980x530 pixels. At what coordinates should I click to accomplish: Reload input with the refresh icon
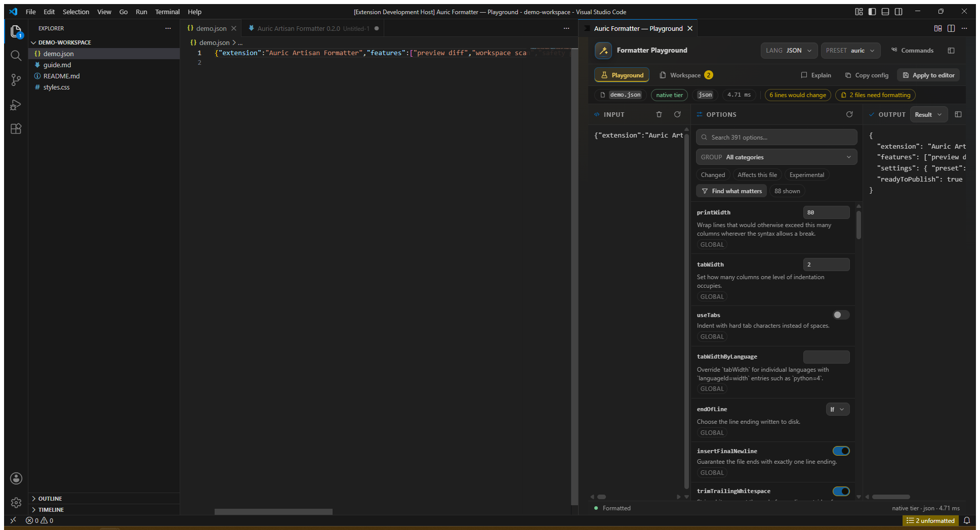(x=677, y=114)
